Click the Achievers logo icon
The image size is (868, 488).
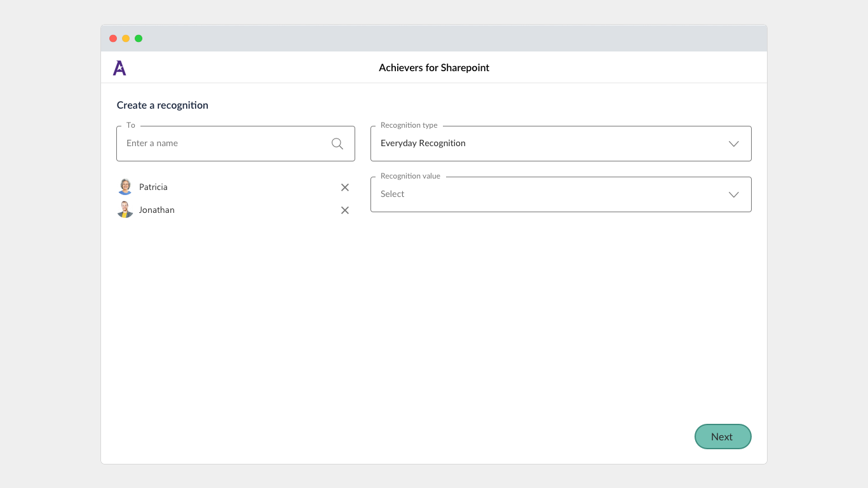pyautogui.click(x=119, y=68)
